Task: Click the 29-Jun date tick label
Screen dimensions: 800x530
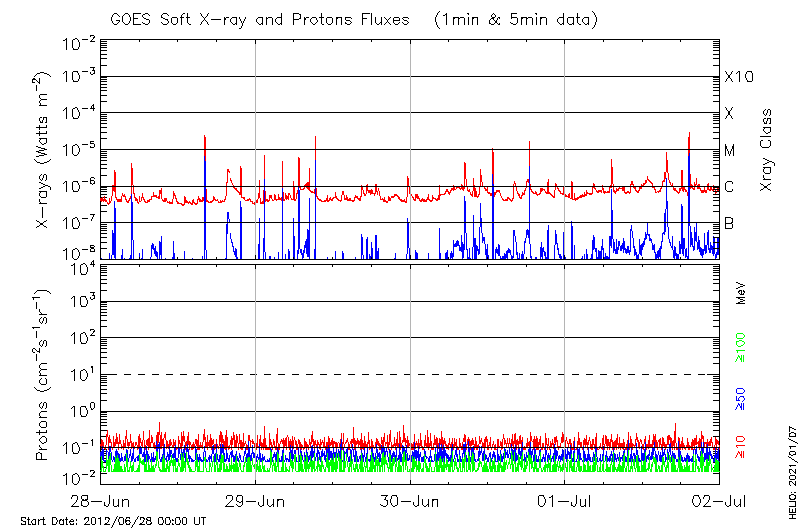Action: pos(255,497)
